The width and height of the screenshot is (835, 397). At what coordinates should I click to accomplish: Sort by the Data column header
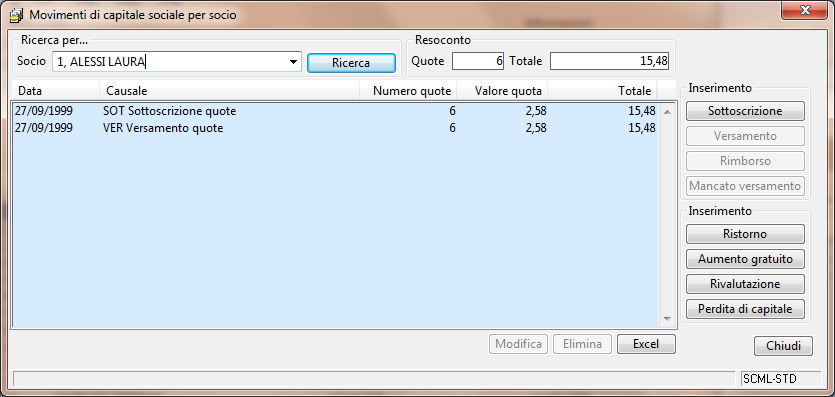click(x=55, y=90)
